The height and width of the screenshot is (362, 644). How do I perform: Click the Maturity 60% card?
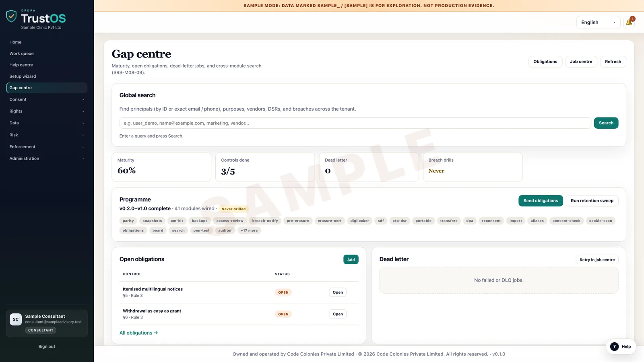[x=161, y=167]
